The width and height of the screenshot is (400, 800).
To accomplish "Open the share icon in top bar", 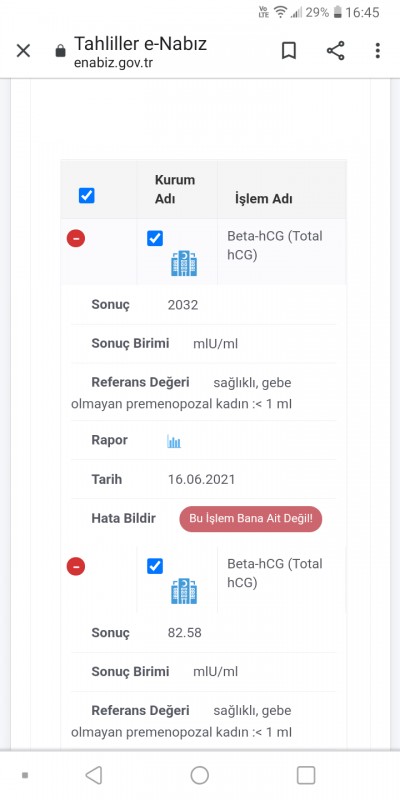I will (335, 51).
